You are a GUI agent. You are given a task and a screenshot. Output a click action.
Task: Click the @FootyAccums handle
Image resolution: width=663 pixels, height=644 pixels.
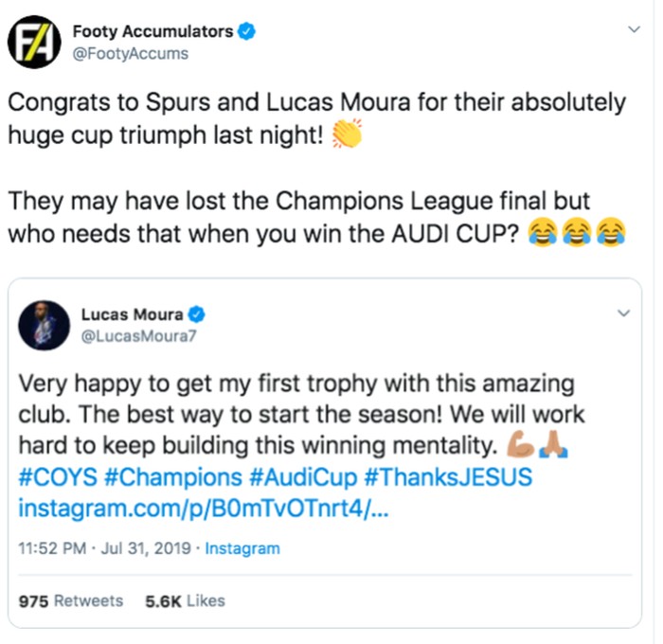click(x=130, y=54)
